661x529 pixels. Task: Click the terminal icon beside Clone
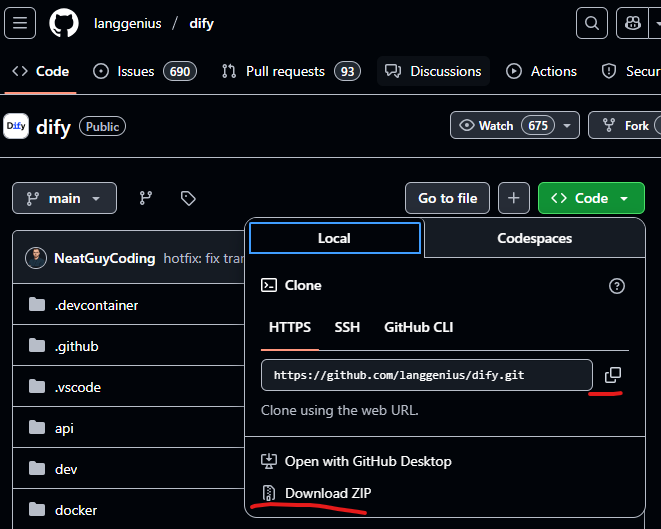pos(269,285)
